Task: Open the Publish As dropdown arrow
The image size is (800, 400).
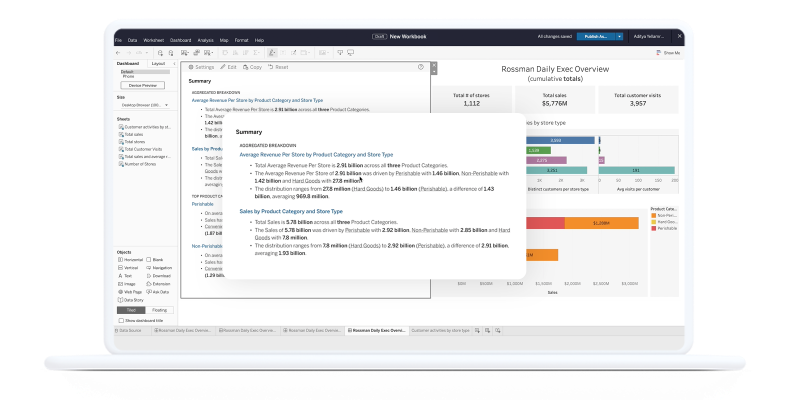Action: pyautogui.click(x=619, y=37)
